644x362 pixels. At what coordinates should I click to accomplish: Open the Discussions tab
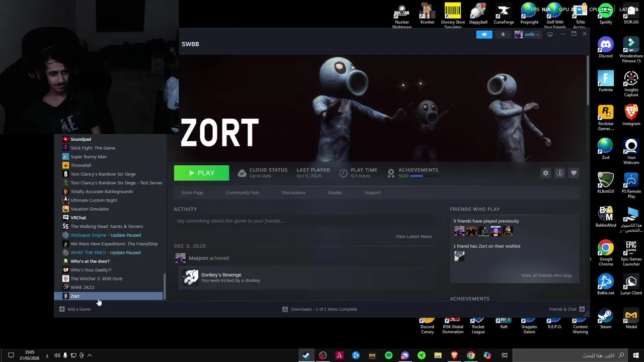coord(293,193)
